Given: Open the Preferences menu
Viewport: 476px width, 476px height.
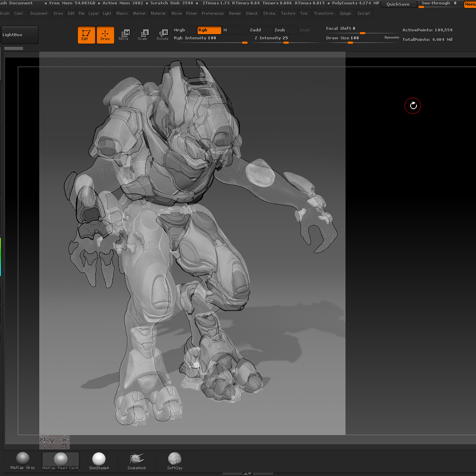Looking at the screenshot, I should pyautogui.click(x=213, y=13).
